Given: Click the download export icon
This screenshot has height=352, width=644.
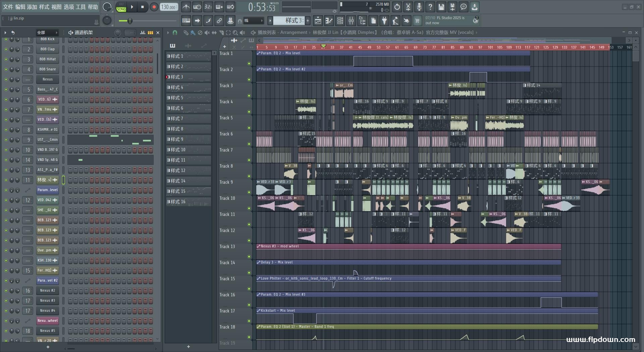Looking at the screenshot, I should [475, 7].
